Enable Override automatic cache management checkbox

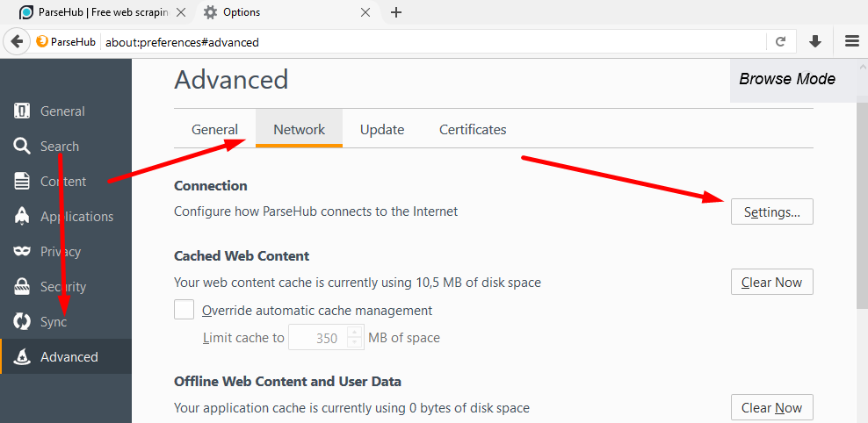pyautogui.click(x=184, y=310)
